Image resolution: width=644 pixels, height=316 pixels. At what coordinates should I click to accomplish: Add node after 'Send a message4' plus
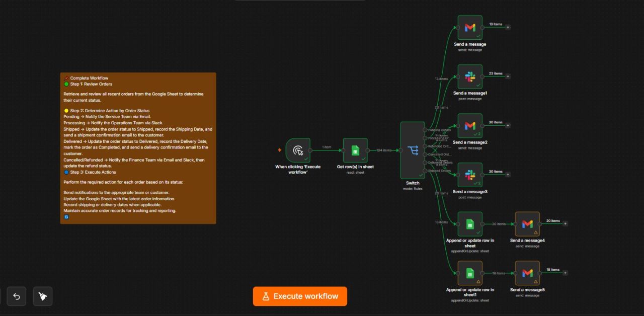[x=565, y=224]
